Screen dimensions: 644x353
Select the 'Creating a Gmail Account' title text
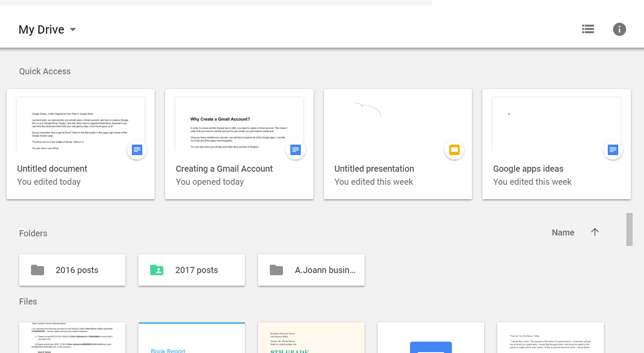(x=224, y=169)
